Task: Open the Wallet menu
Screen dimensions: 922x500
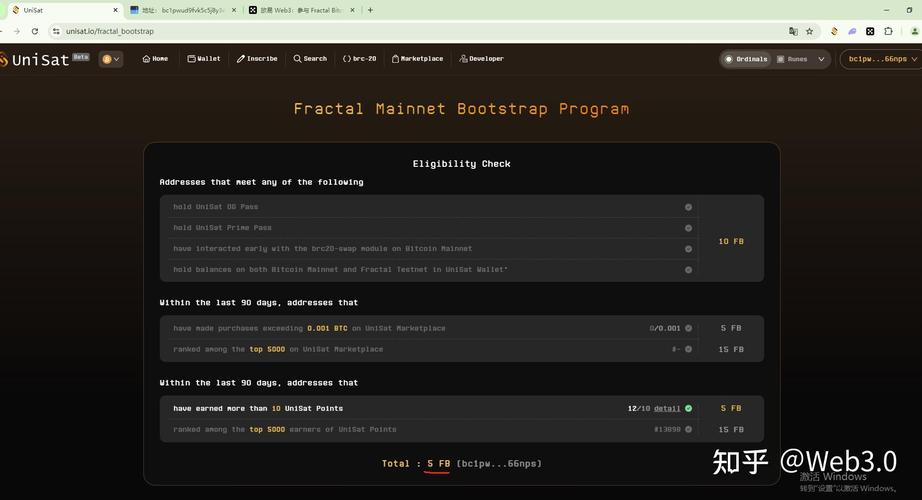Action: [204, 59]
